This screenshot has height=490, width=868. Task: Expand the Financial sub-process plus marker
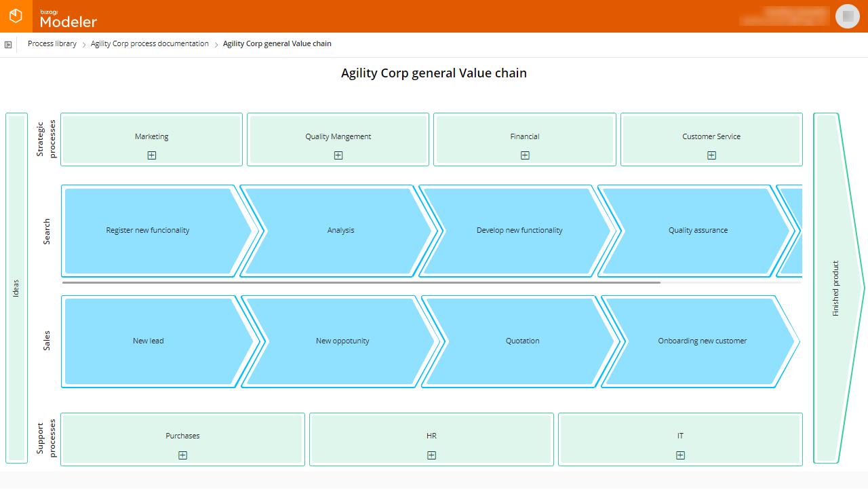(525, 155)
